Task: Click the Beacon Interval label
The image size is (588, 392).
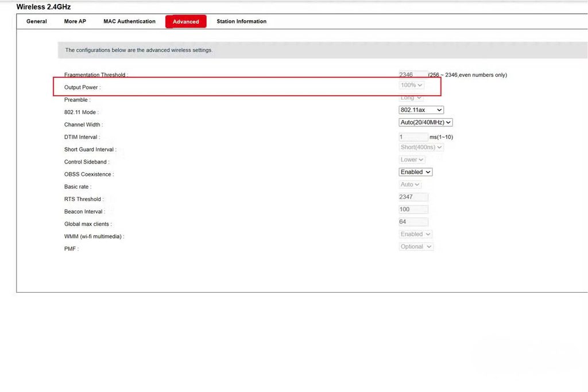Action: pyautogui.click(x=85, y=211)
